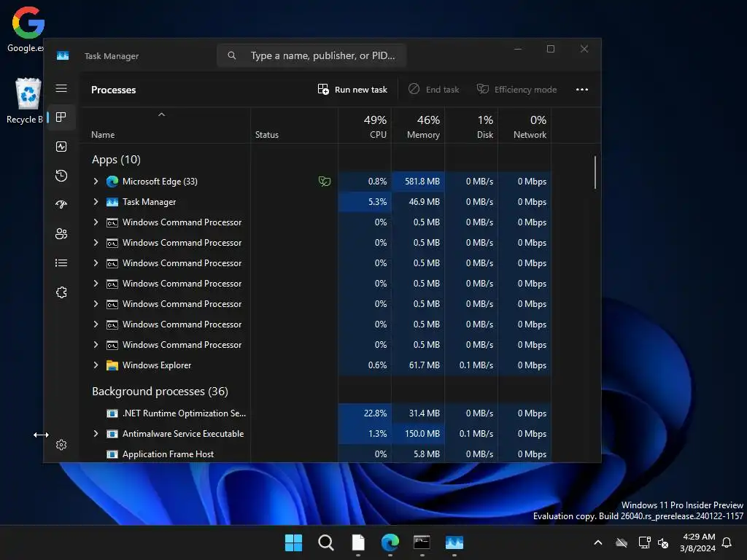This screenshot has width=747, height=560.
Task: Click the OneDrive cloud tray icon
Action: [622, 542]
